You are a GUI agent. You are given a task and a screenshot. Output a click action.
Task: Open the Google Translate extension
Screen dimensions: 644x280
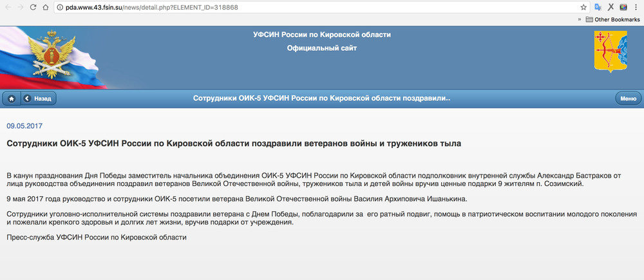(x=598, y=7)
